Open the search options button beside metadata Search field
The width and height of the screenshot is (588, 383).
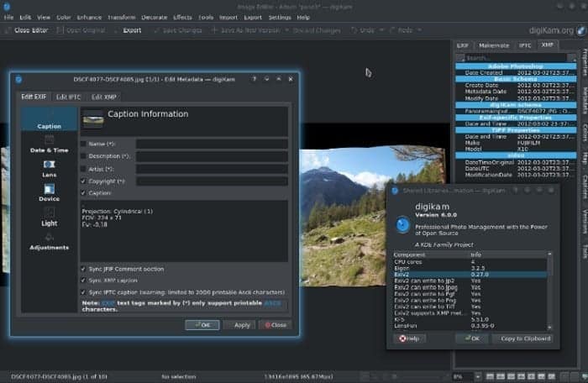(x=572, y=58)
